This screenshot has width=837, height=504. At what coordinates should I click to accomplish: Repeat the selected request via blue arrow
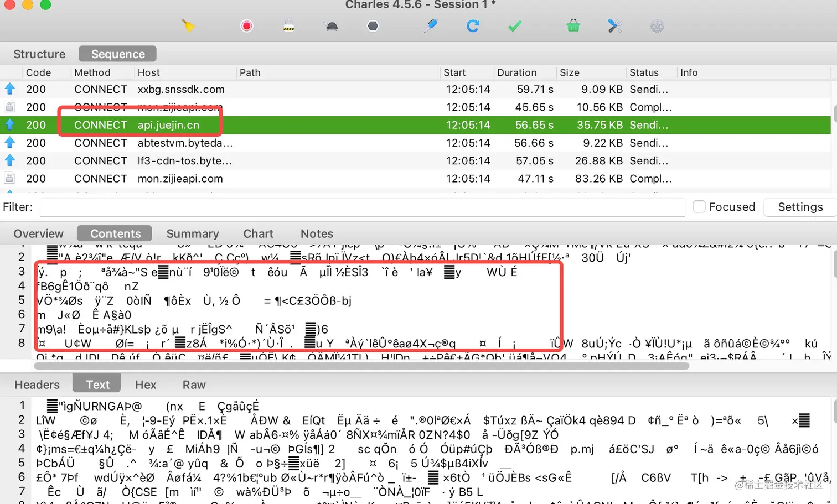[x=473, y=26]
